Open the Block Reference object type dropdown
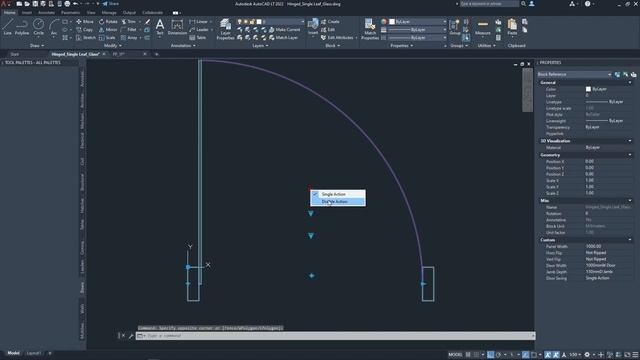The width and height of the screenshot is (640, 360). point(574,74)
